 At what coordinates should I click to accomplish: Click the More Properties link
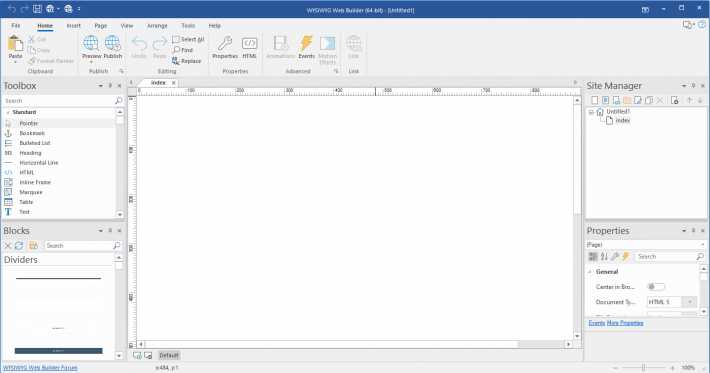625,323
